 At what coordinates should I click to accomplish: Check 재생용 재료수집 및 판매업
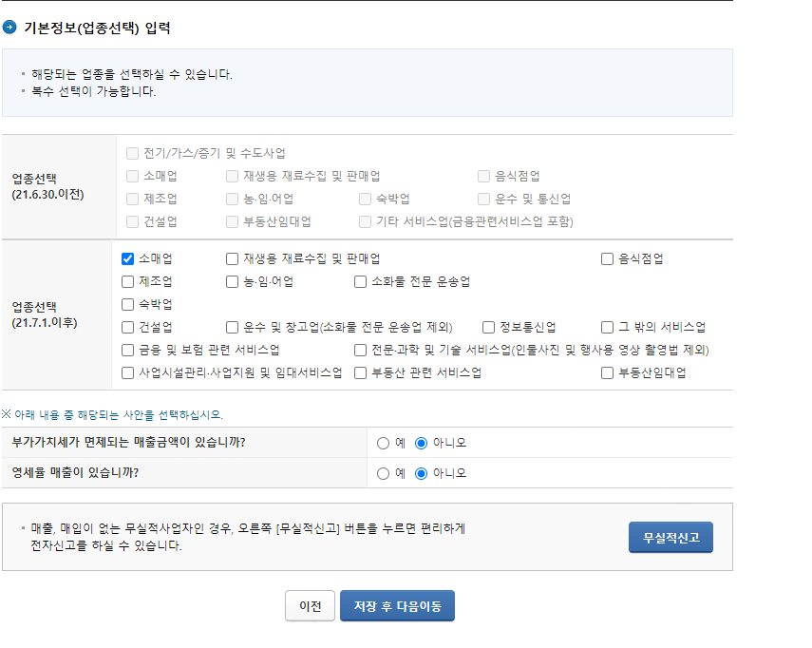(x=231, y=258)
